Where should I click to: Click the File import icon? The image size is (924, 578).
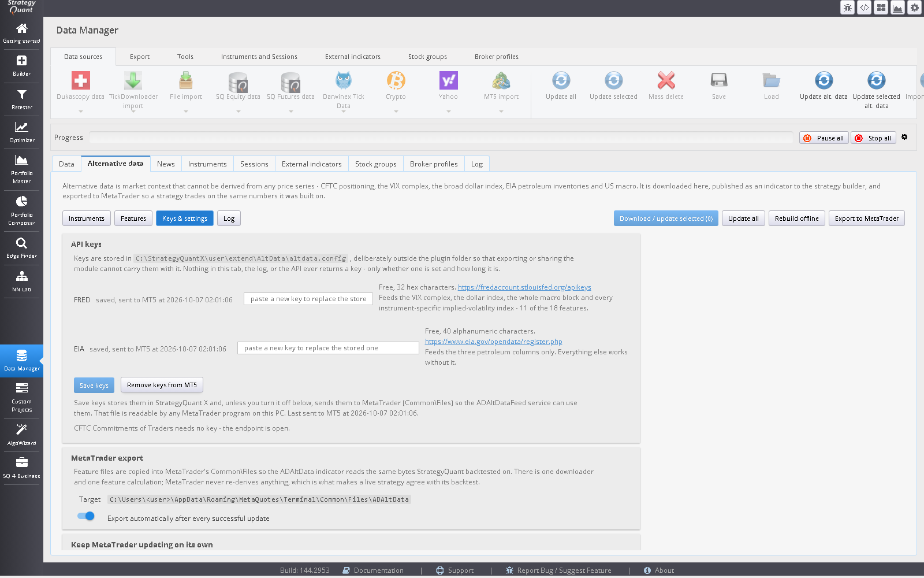(x=186, y=81)
